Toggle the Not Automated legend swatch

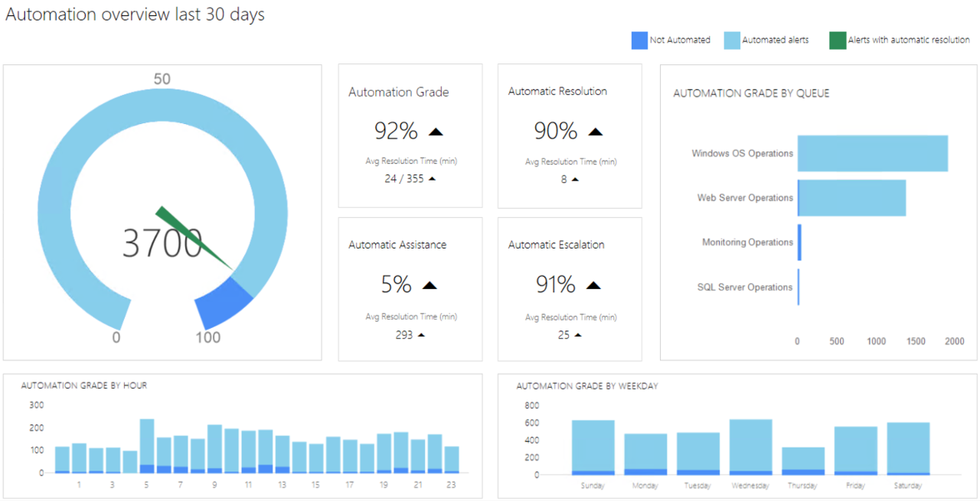tap(639, 41)
